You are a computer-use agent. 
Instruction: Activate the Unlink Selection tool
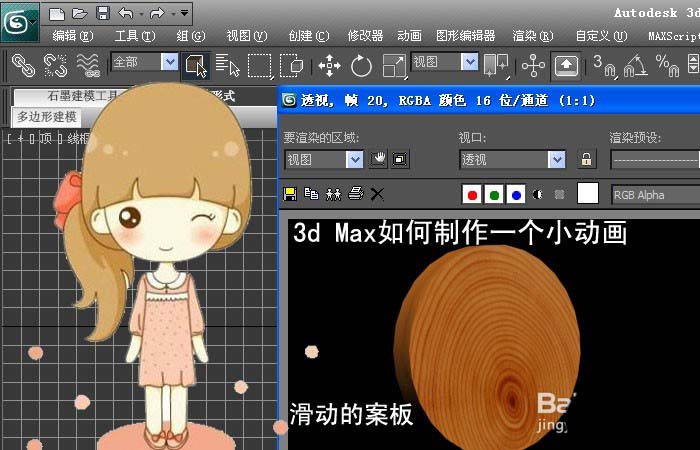(55, 65)
